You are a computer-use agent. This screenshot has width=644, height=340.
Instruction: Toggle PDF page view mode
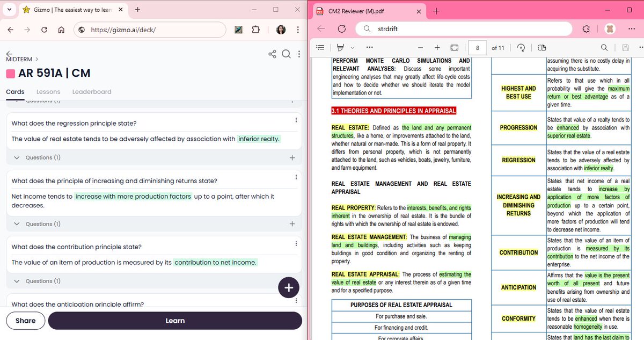(541, 47)
